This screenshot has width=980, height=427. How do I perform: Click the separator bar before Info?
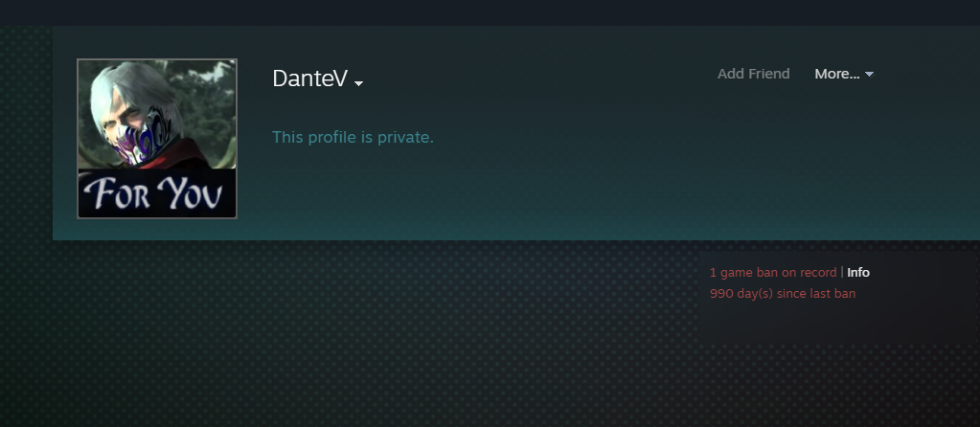(842, 272)
